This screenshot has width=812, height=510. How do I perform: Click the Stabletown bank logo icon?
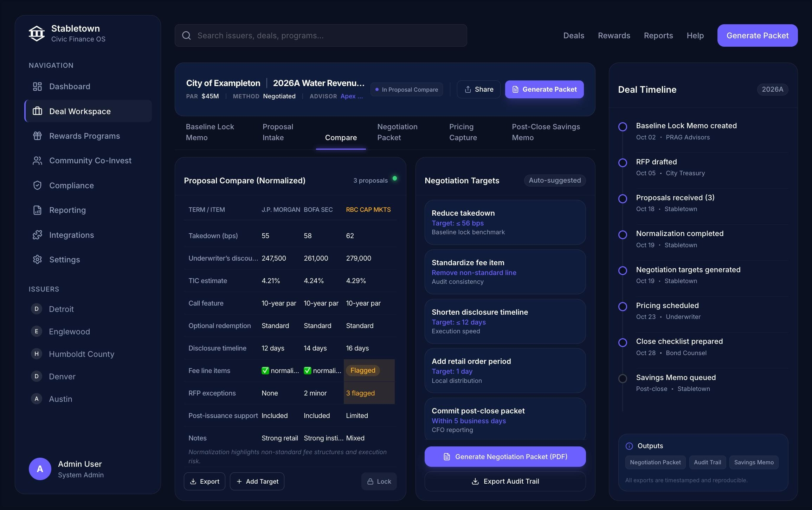[x=37, y=33]
